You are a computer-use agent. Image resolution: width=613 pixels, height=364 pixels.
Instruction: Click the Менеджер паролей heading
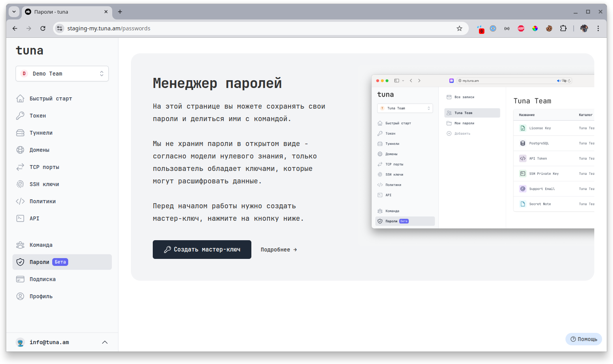217,83
